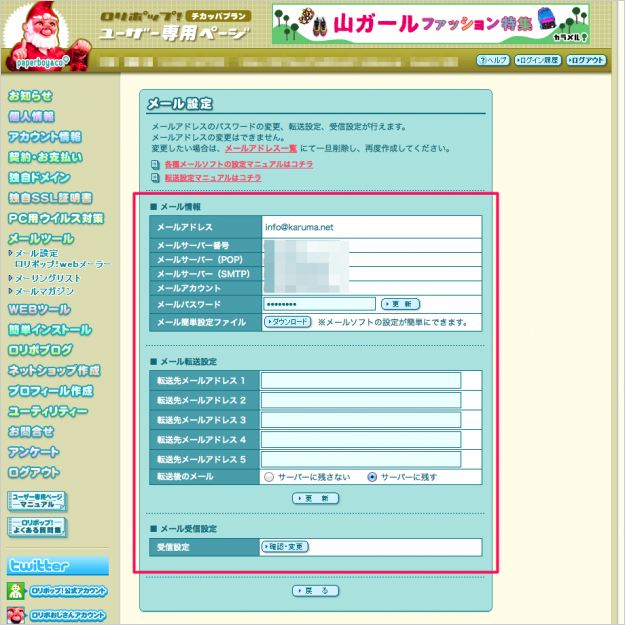Click document icon beside forwarding manual link
The width and height of the screenshot is (625, 625).
pos(155,178)
